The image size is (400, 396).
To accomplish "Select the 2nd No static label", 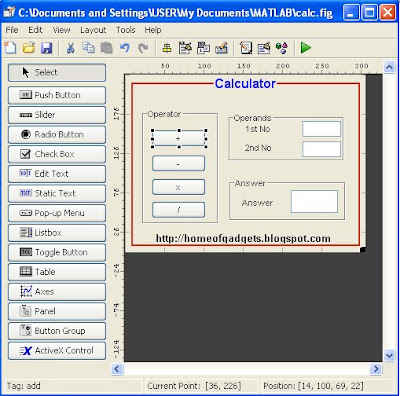I will [x=258, y=148].
